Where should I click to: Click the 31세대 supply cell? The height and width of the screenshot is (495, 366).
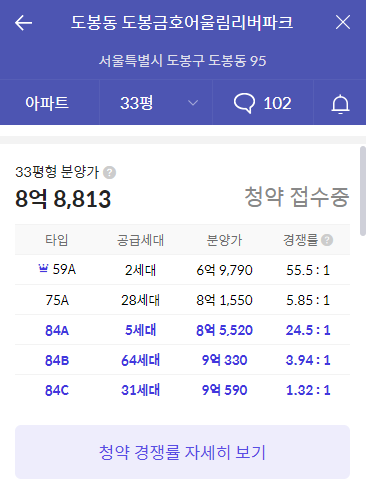[x=140, y=390]
